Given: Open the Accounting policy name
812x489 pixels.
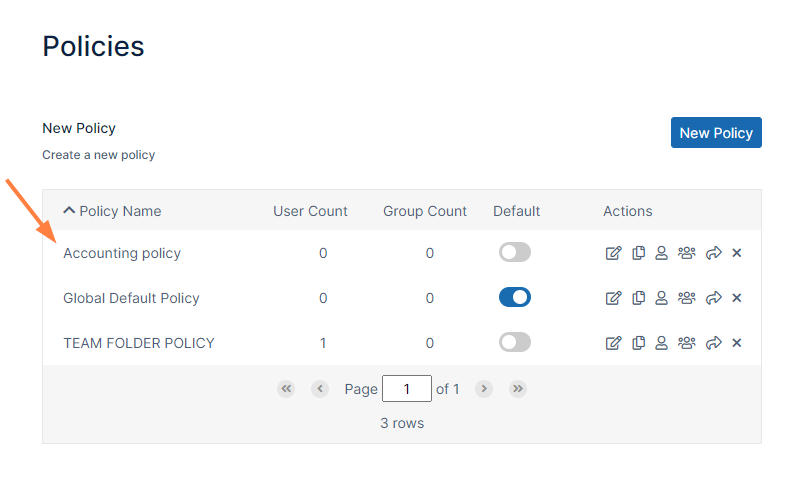Looking at the screenshot, I should click(x=122, y=253).
